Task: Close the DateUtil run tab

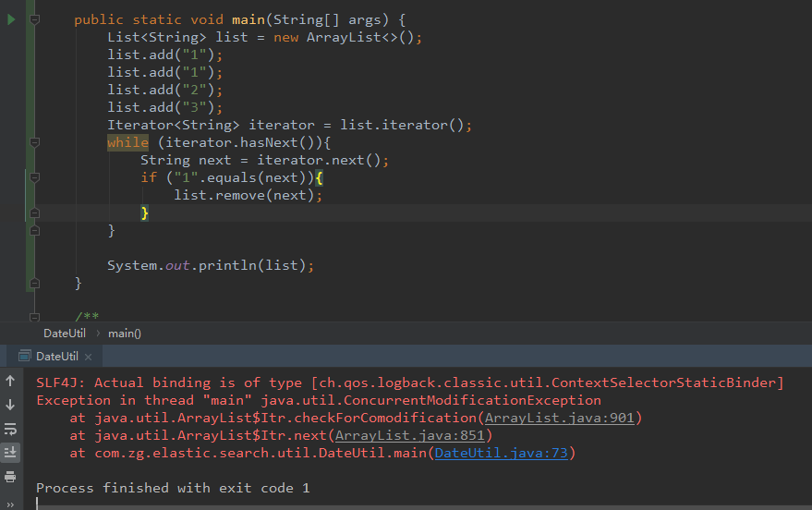Action: 88,357
